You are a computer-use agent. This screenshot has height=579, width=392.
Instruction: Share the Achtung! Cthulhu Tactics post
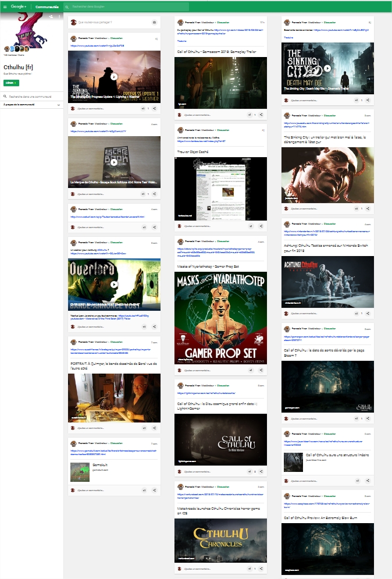(368, 314)
